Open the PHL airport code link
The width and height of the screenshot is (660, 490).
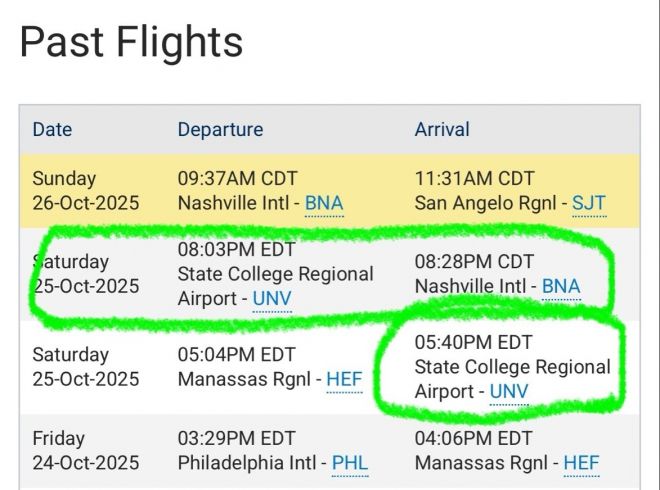tap(350, 463)
